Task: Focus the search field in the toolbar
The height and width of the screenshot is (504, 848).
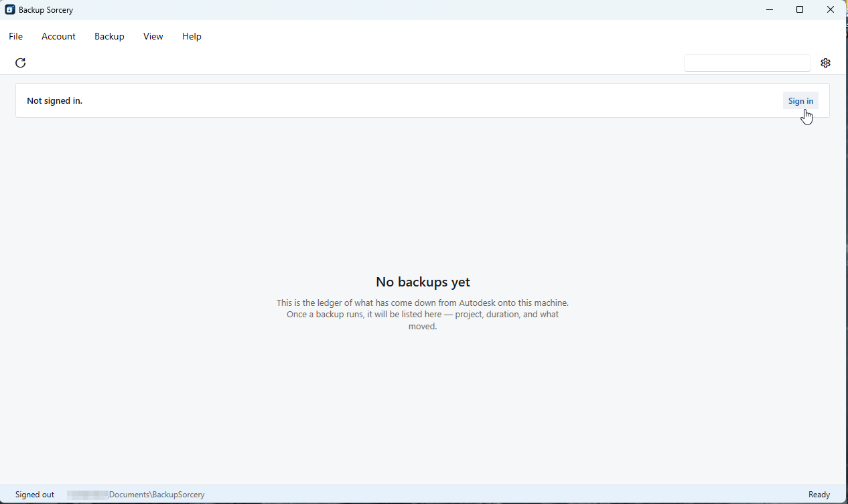Action: point(748,63)
